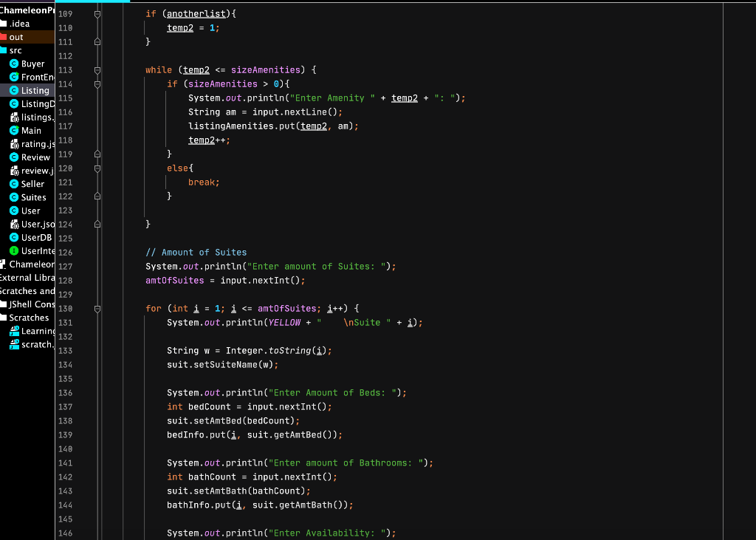Click the "Enter Availability: " string
Screen dimensions: 756x540
coord(327,533)
